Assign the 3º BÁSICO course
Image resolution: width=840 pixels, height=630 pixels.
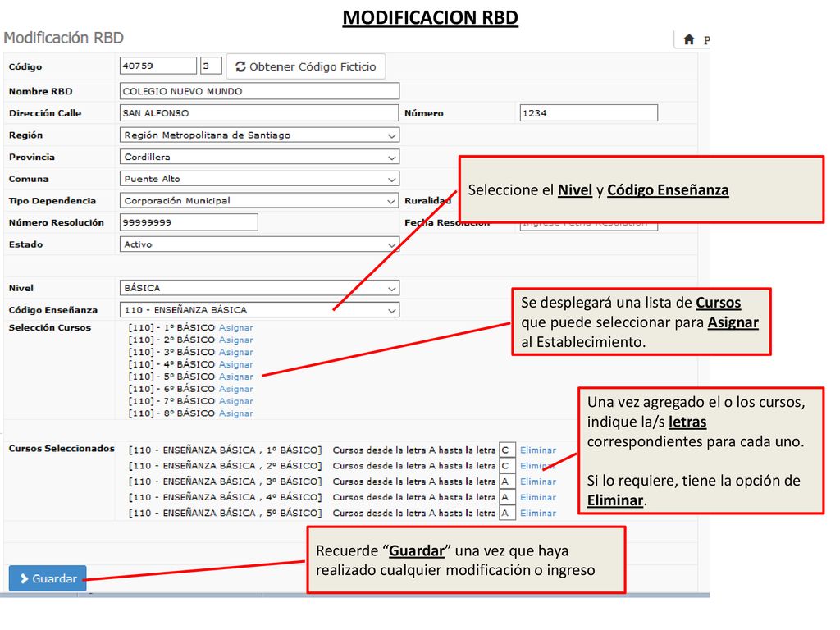pos(235,353)
